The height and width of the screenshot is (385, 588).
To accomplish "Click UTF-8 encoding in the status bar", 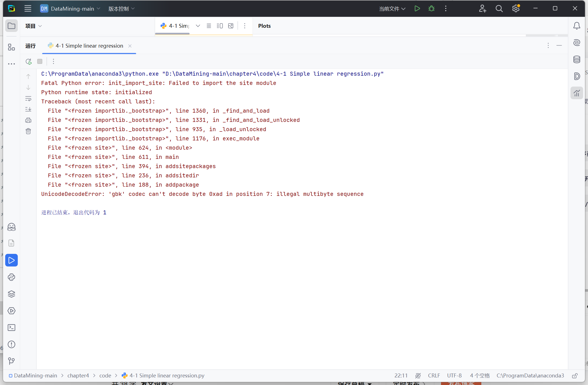I will click(x=454, y=375).
